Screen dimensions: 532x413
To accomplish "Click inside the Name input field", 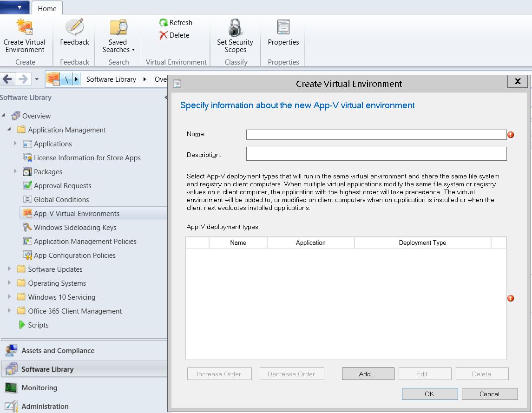I will coord(376,134).
